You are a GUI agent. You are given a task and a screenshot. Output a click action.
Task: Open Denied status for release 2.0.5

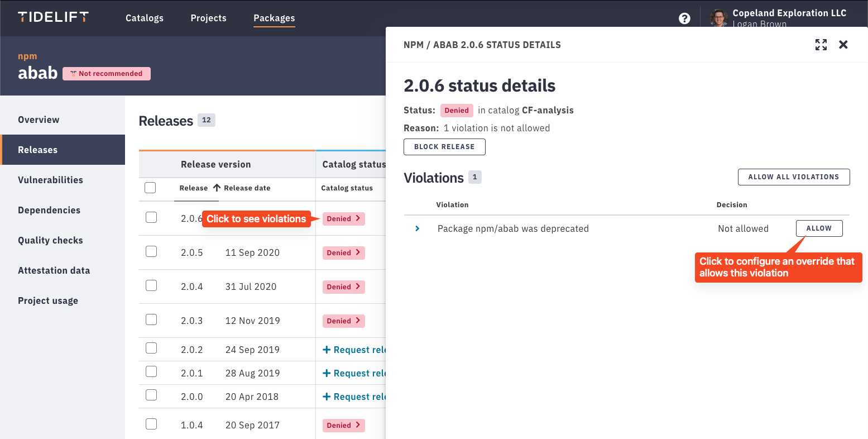[x=344, y=253]
